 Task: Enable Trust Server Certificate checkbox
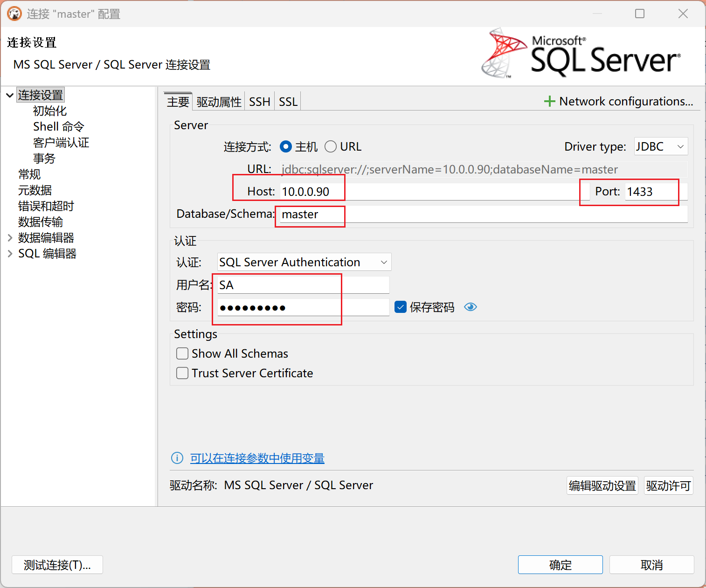click(182, 373)
